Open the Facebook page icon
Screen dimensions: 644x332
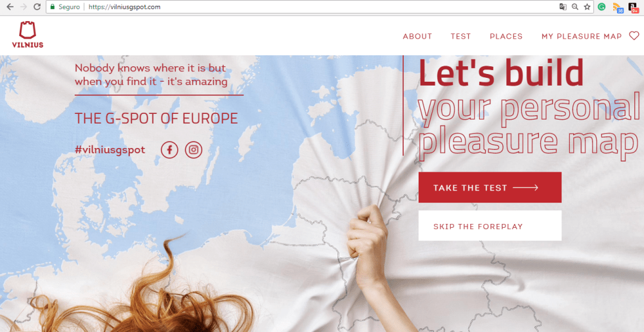(169, 150)
